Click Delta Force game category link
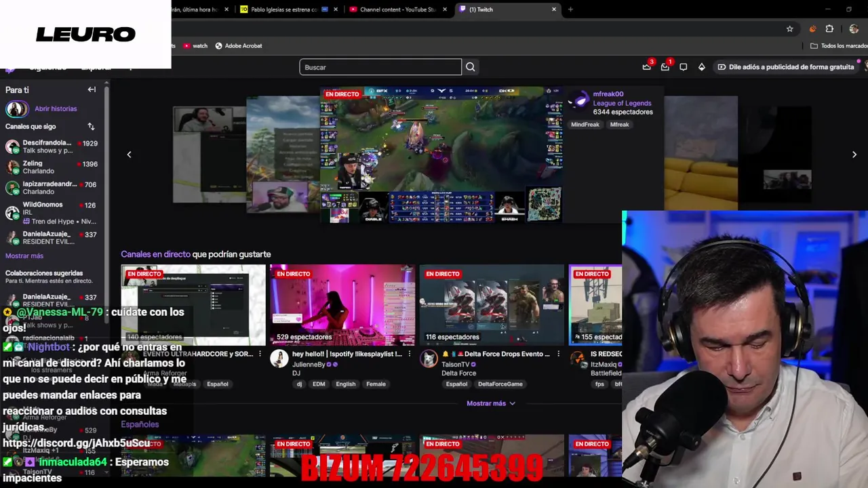Viewport: 868px width, 488px height. [x=458, y=373]
